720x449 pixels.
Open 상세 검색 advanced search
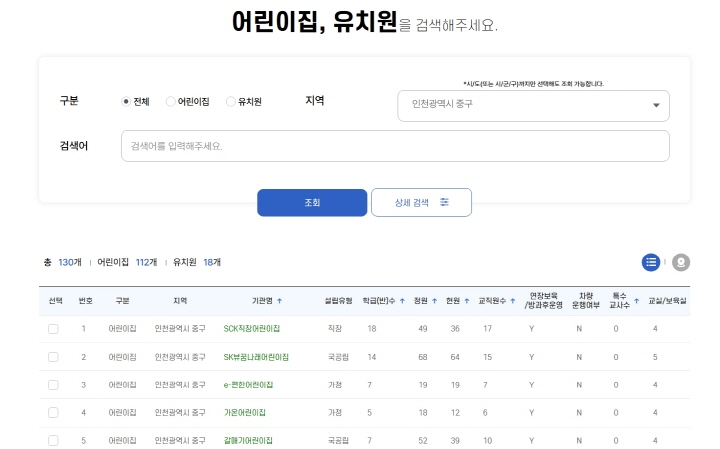421,202
